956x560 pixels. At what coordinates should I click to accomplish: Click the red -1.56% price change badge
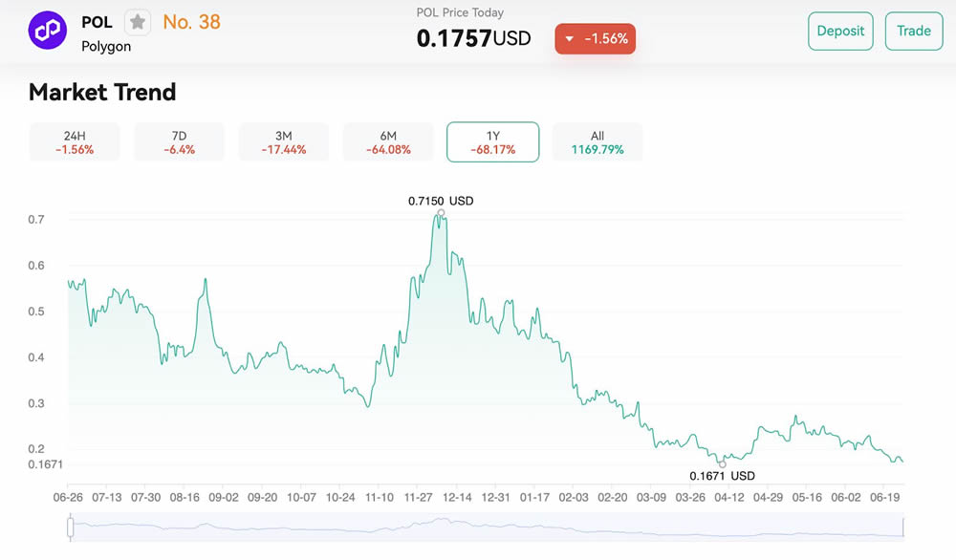595,39
